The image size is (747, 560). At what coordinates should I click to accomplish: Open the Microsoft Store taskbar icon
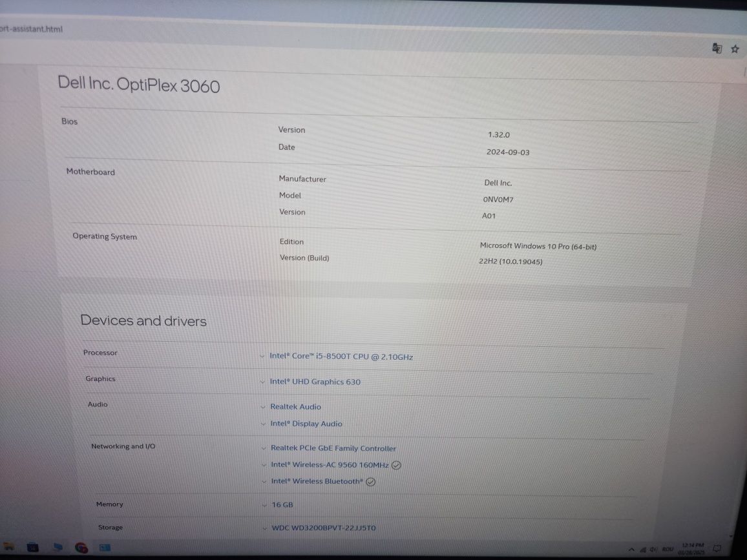click(x=32, y=547)
